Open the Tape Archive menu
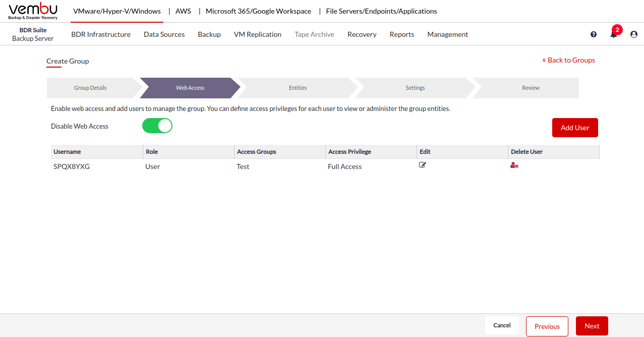This screenshot has height=337, width=644. pyautogui.click(x=314, y=34)
